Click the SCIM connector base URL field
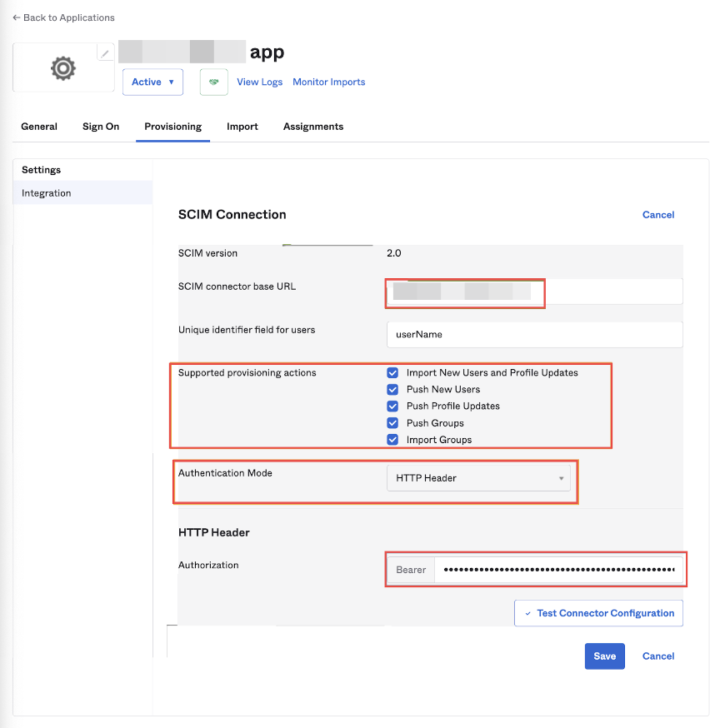This screenshot has width=710, height=728. click(534, 292)
